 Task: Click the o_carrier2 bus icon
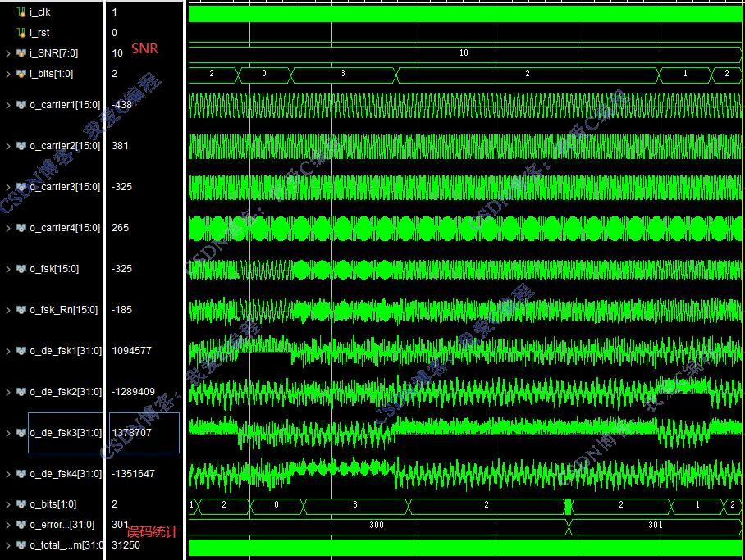pyautogui.click(x=21, y=146)
